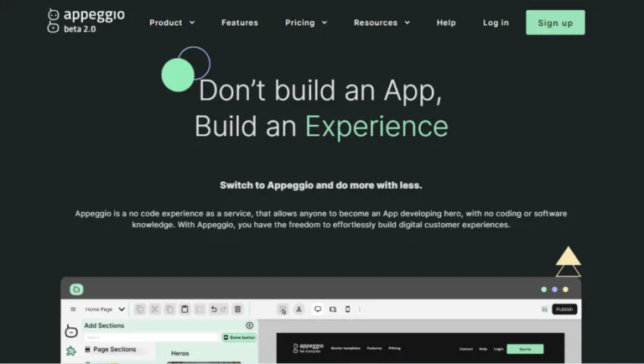Click the clipboard paste icon

click(184, 309)
